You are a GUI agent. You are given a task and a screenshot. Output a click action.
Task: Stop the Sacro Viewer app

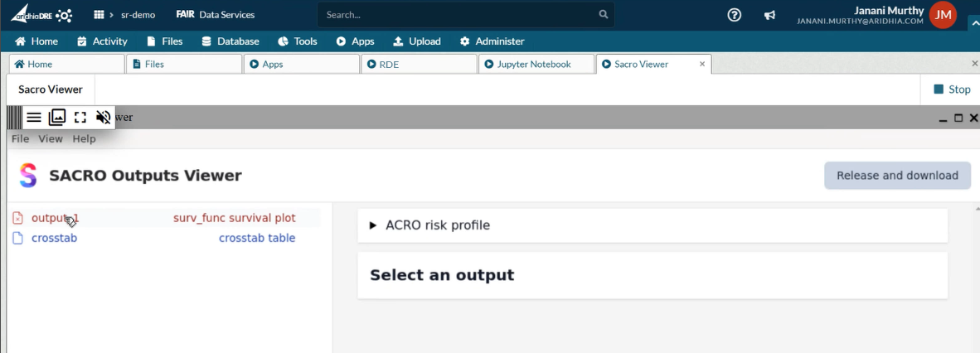pyautogui.click(x=951, y=89)
